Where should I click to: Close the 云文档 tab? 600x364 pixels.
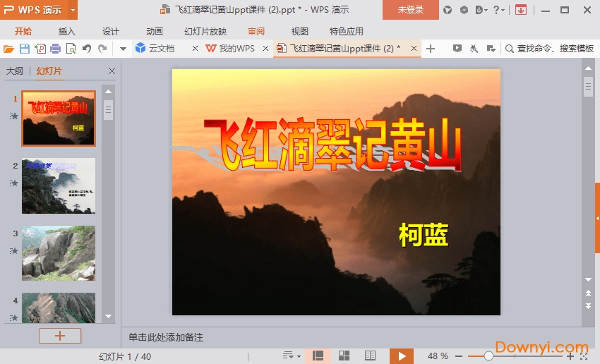point(195,48)
